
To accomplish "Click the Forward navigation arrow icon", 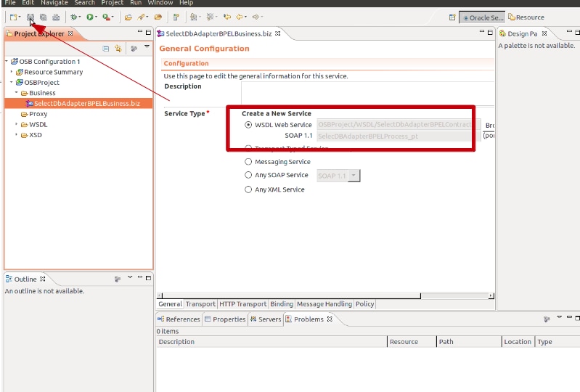I will 256,17.
